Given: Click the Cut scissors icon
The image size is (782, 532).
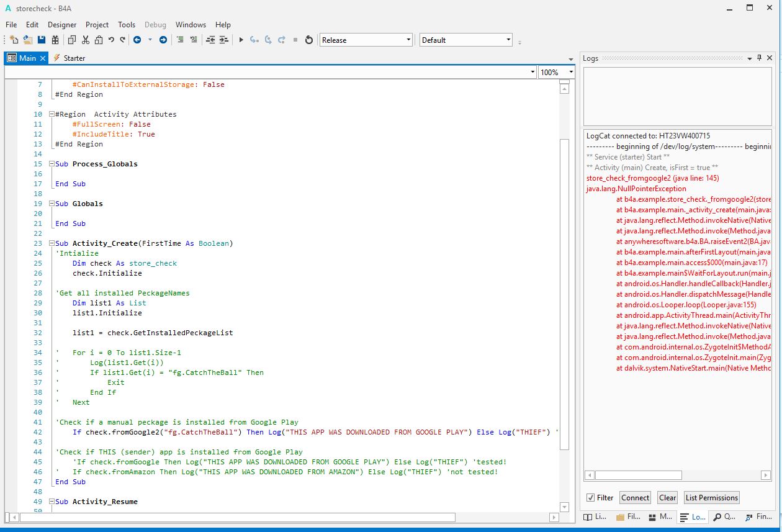Looking at the screenshot, I should [x=86, y=40].
